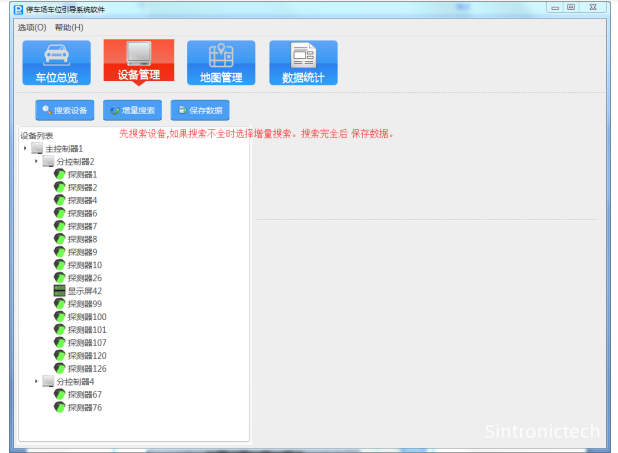Click the green icon of 探测器126
The width and height of the screenshot is (618, 453).
click(x=59, y=369)
